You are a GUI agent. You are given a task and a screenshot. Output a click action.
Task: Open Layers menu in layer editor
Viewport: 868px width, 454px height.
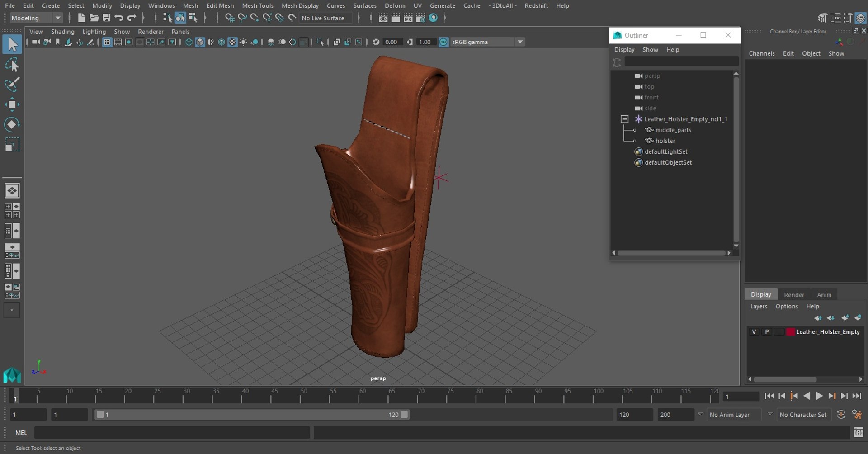759,307
